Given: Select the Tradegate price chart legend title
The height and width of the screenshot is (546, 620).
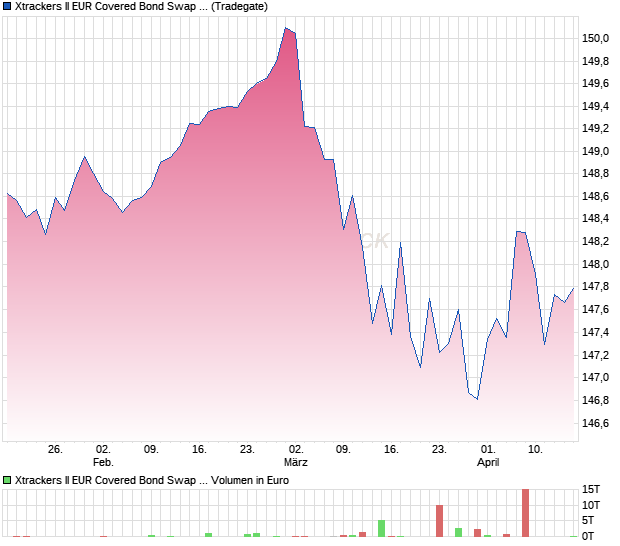Looking at the screenshot, I should click(141, 7).
